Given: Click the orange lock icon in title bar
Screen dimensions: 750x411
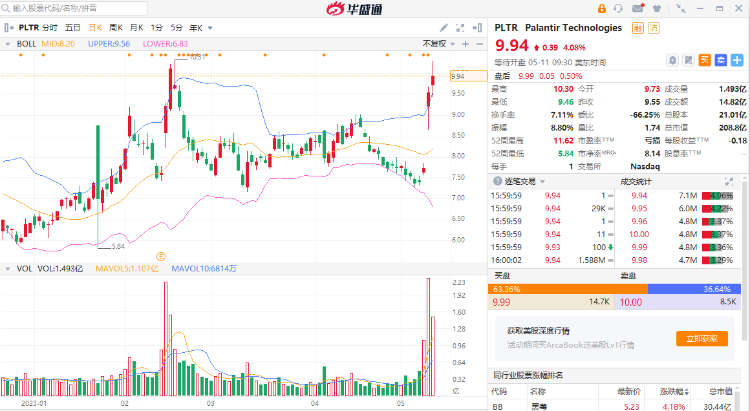Looking at the screenshot, I should (601, 8).
